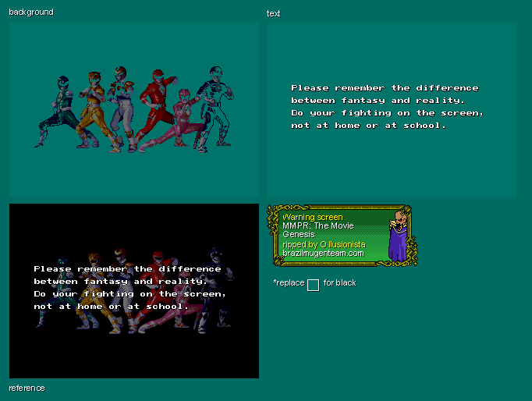Click the teal replace-for-black color swatch
The width and height of the screenshot is (532, 401).
[x=313, y=285]
